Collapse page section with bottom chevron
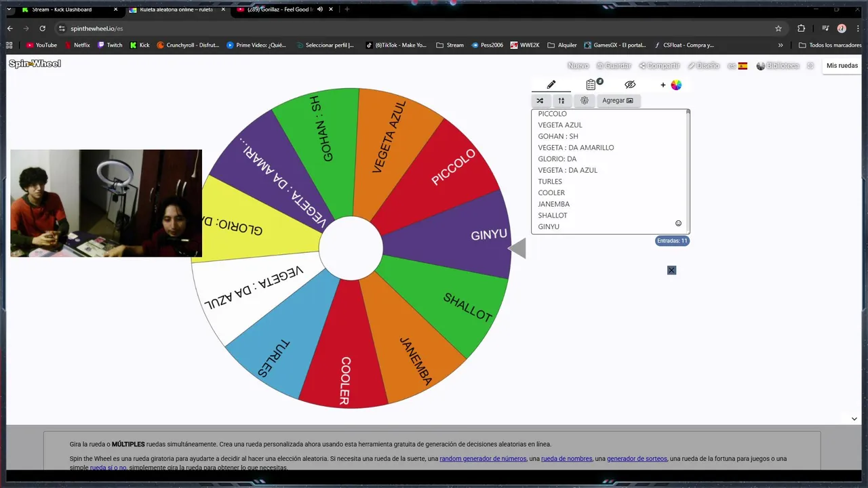 854,419
